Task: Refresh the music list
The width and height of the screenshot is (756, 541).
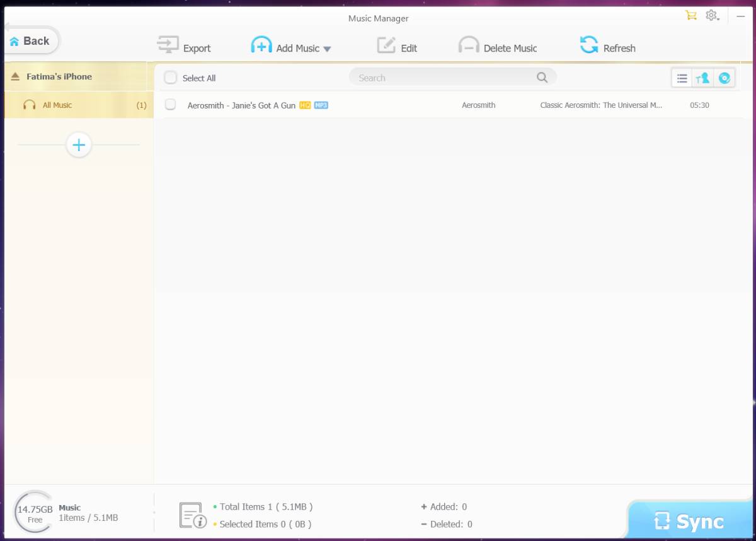Action: pos(607,46)
